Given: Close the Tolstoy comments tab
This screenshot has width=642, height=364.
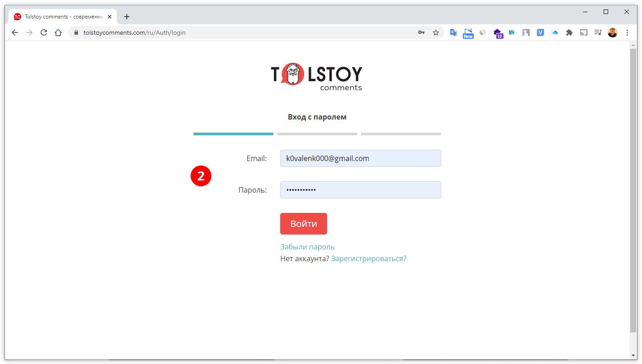Looking at the screenshot, I should 110,17.
